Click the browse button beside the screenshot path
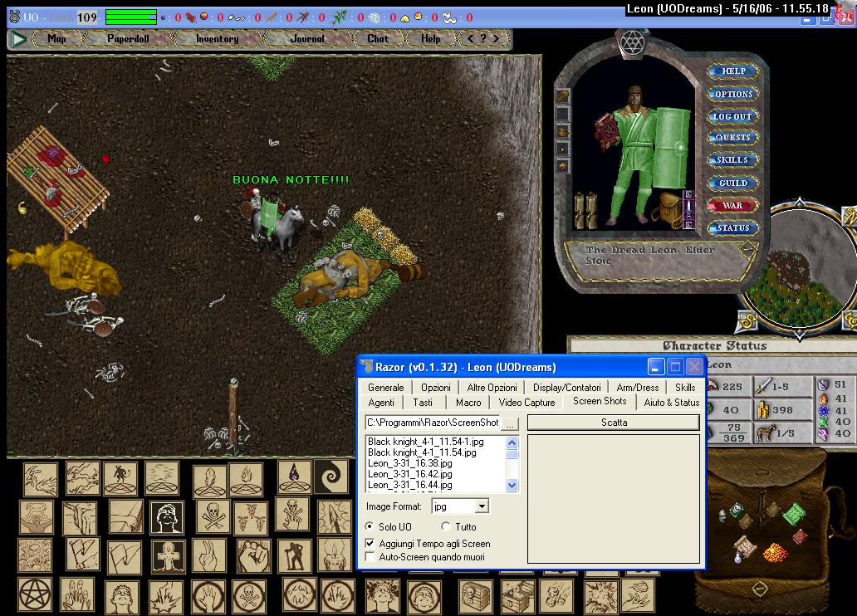 [x=510, y=423]
